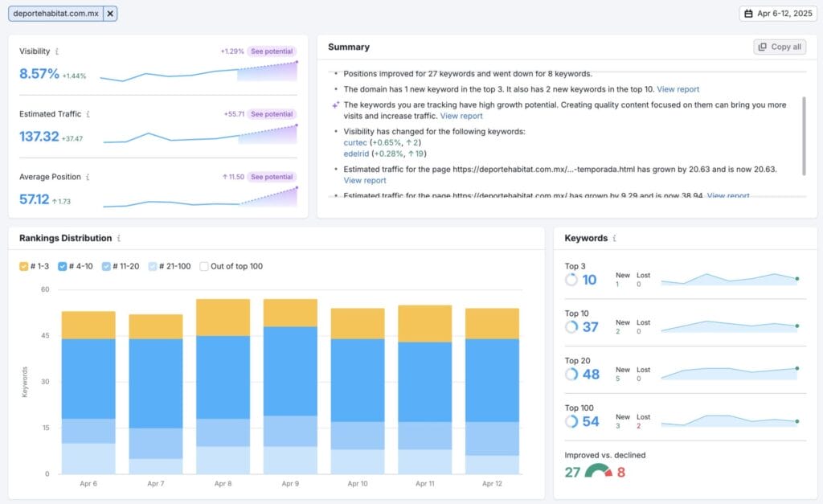Screen dimensions: 823x504
Task: Toggle the # 4-10 rankings checkbox
Action: 63,266
